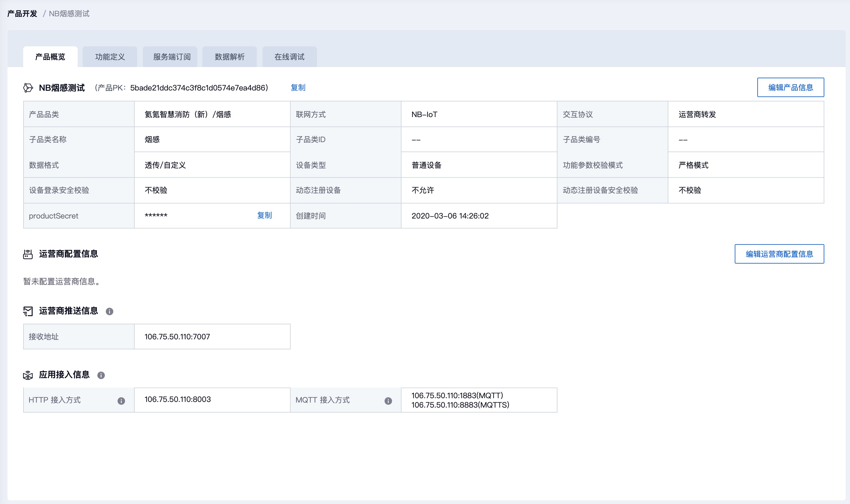This screenshot has width=850, height=504.
Task: Select the 产品概览 tab
Action: click(50, 57)
